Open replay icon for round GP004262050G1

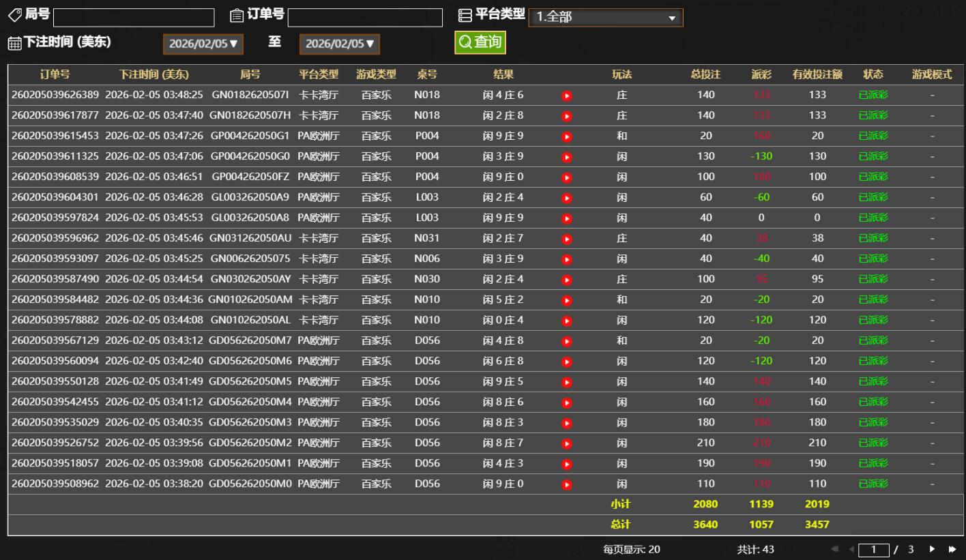566,136
